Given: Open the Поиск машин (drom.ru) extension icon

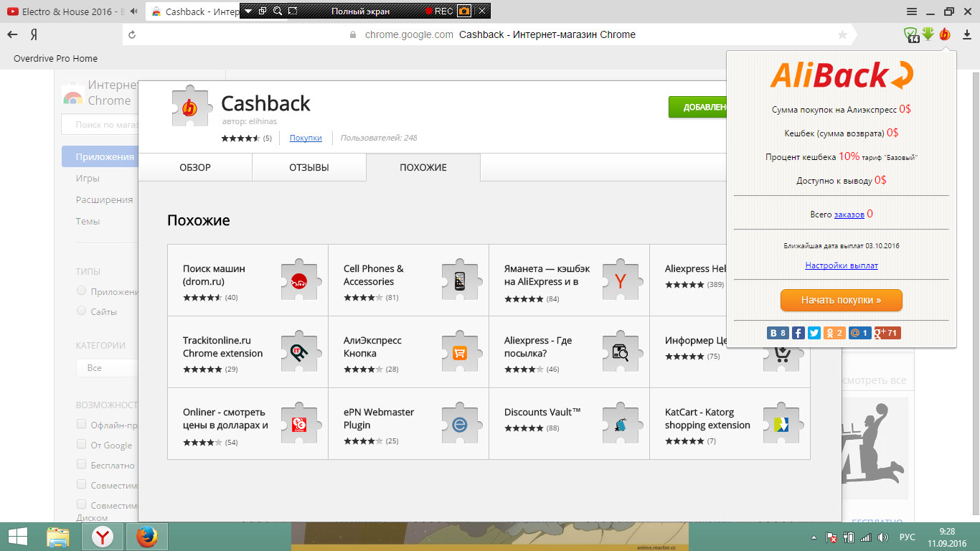Looking at the screenshot, I should (x=299, y=281).
